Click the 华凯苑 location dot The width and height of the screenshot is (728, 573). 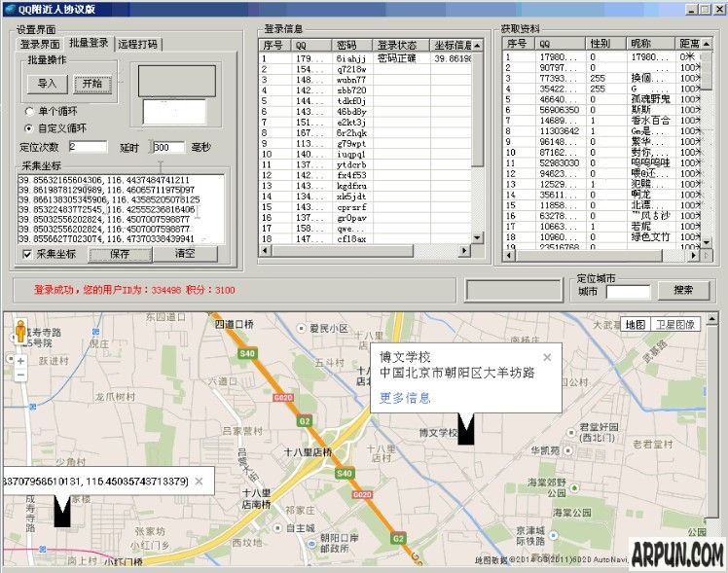tap(568, 450)
